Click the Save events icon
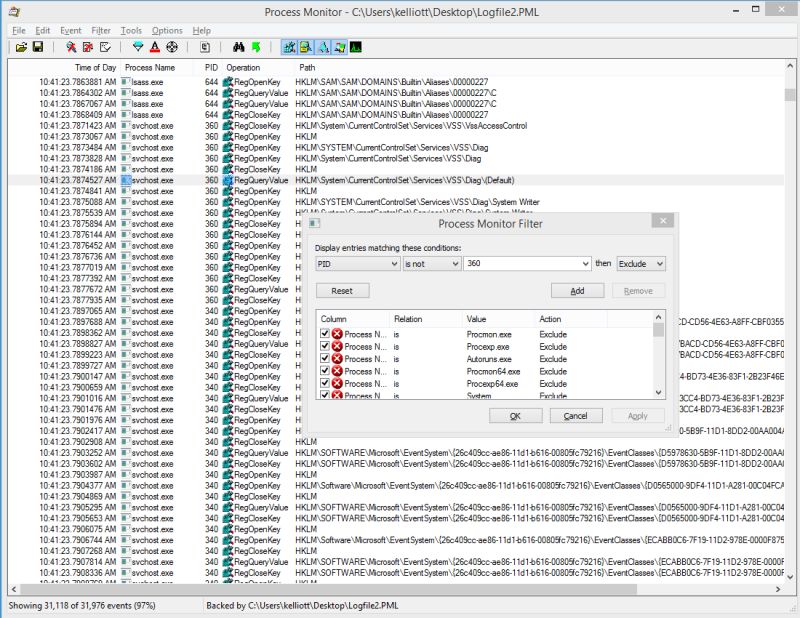Viewport: 800px width, 618px height. pos(40,47)
